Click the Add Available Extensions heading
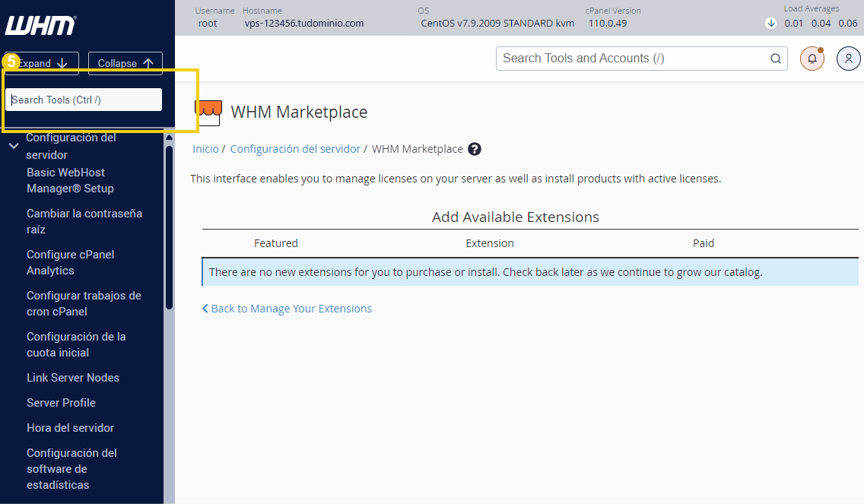This screenshot has height=504, width=864. tap(516, 217)
